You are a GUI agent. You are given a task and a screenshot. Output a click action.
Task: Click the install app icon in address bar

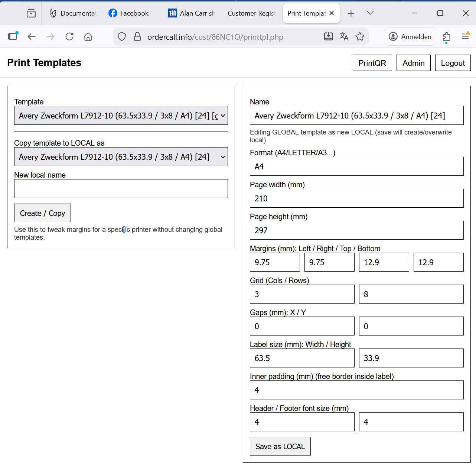coord(328,36)
